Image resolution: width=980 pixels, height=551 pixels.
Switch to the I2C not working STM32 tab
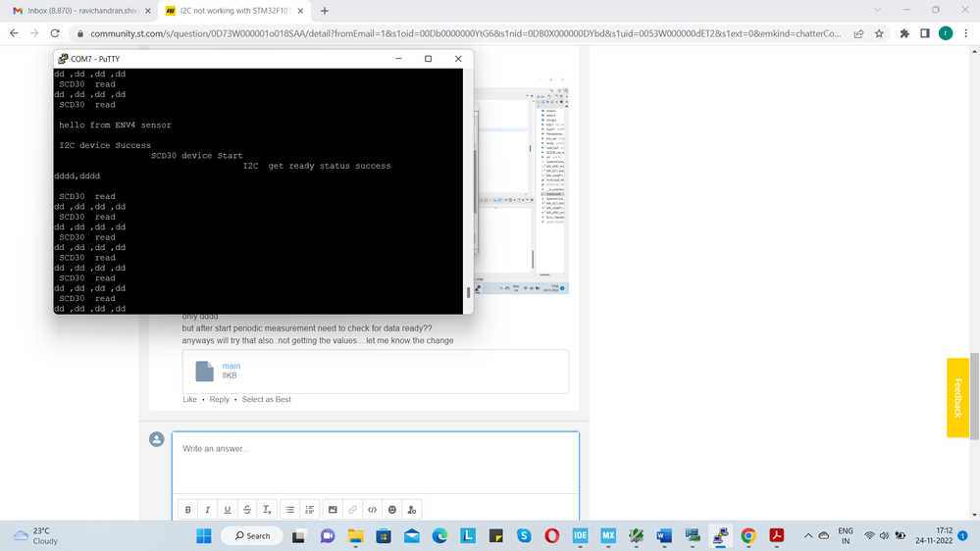tap(234, 11)
